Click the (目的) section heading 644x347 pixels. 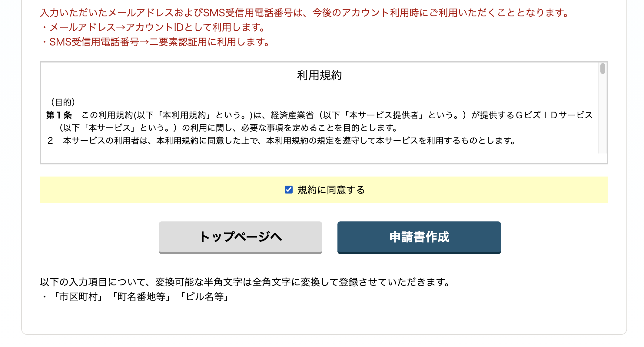[x=63, y=102]
